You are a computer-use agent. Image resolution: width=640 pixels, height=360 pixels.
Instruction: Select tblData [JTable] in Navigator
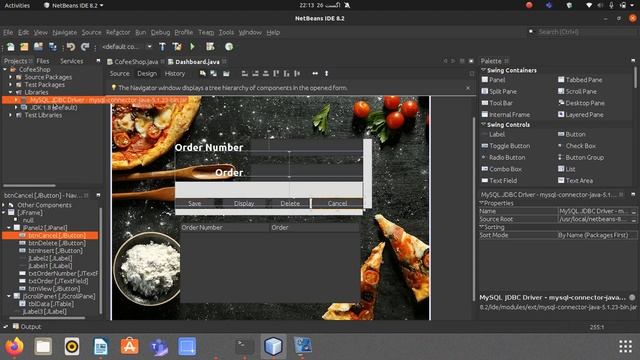[x=51, y=304]
